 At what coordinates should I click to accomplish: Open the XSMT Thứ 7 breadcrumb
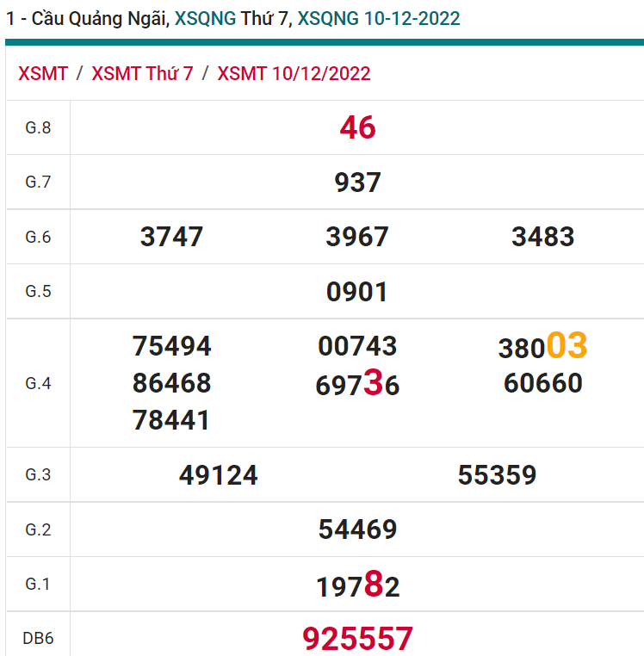coord(142,74)
